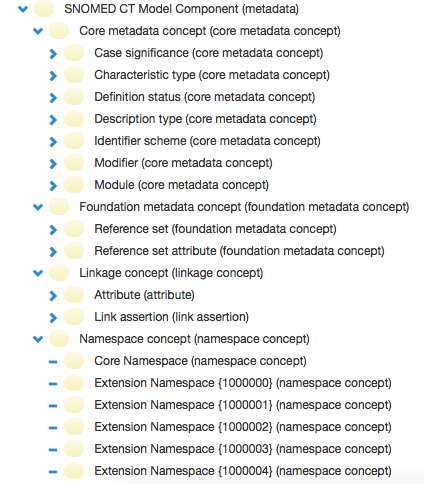Viewport: 424px width, 484px height.
Task: Collapse the Core metadata concept node
Action: click(x=38, y=31)
